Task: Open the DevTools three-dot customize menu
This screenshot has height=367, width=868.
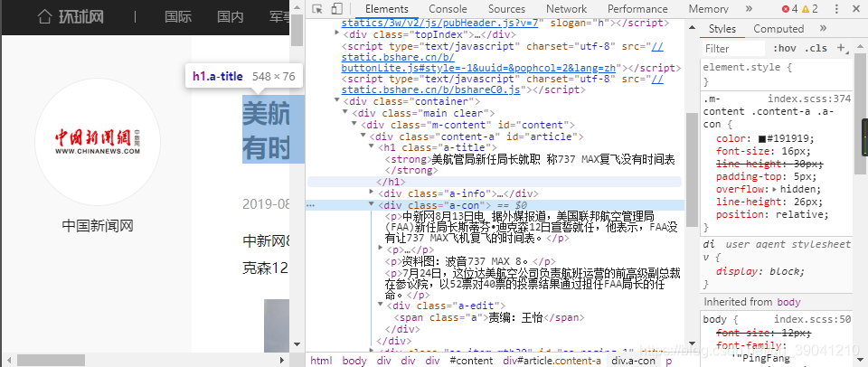Action: point(837,9)
